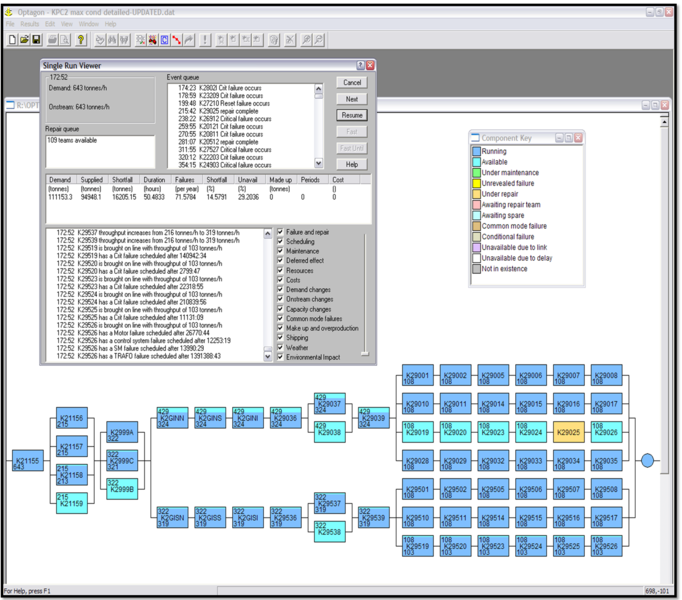Click the curved arrow toolbar icon
Screen dimensions: 682x600
(x=188, y=40)
